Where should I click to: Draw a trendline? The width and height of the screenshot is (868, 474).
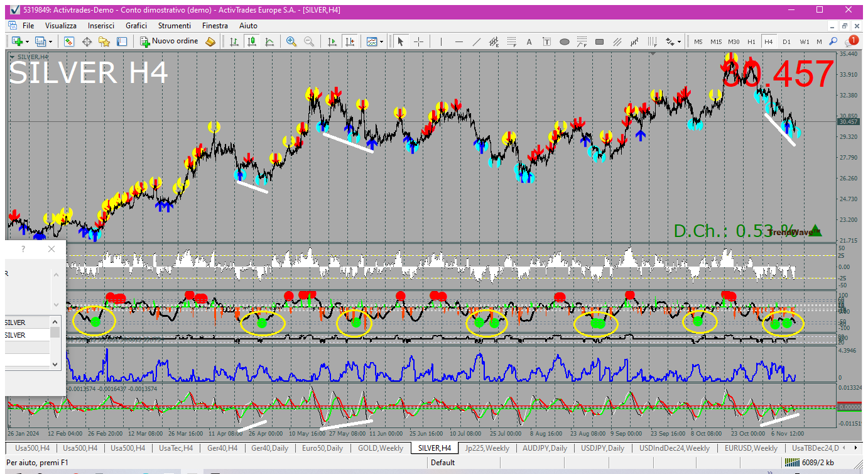point(477,41)
